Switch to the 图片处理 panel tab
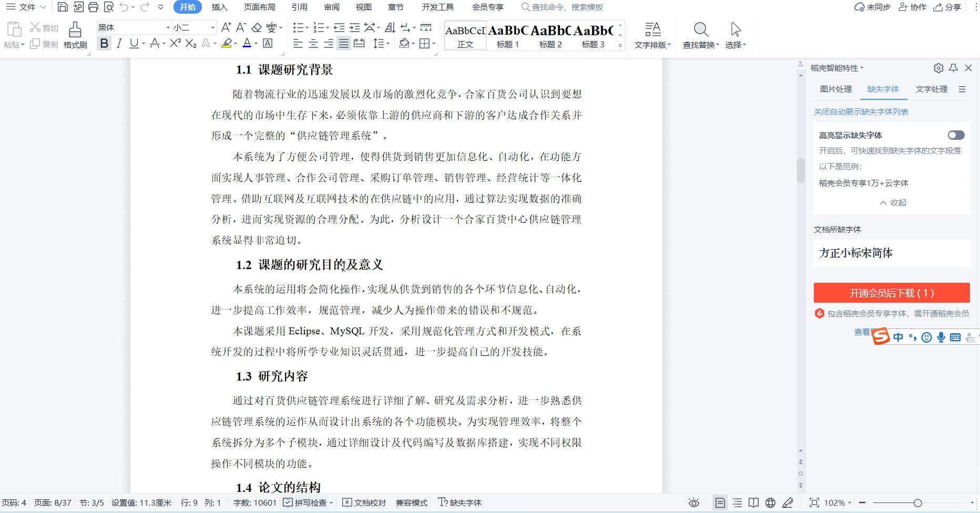980x513 pixels. [x=835, y=89]
